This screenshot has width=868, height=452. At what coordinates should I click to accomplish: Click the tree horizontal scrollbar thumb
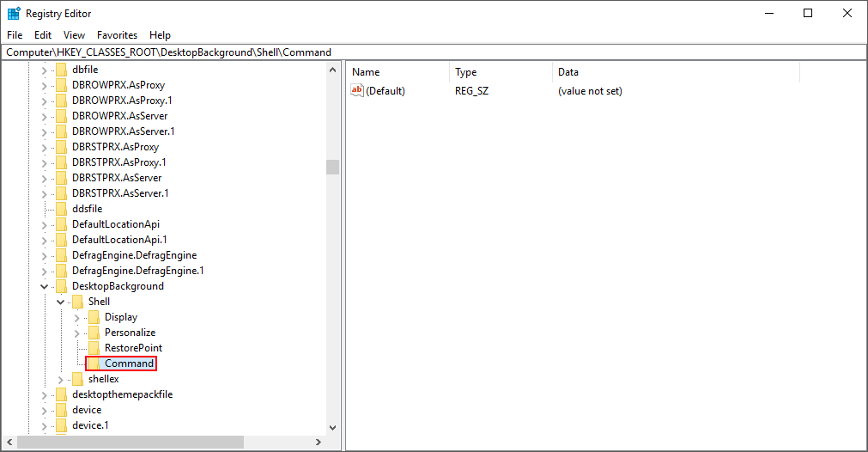131,442
